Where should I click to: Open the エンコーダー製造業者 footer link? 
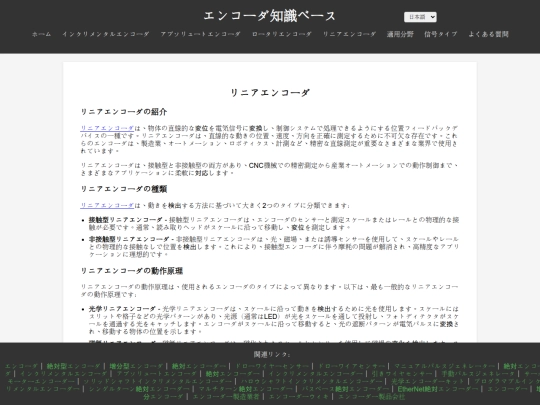pos(226,396)
